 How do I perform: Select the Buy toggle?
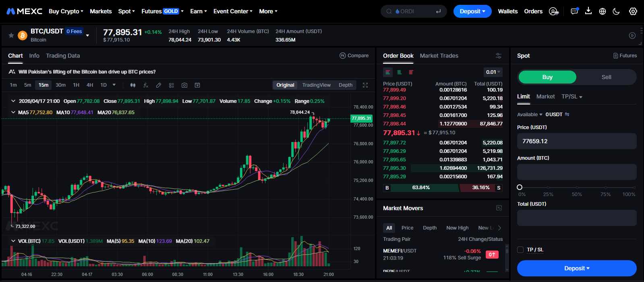click(547, 77)
